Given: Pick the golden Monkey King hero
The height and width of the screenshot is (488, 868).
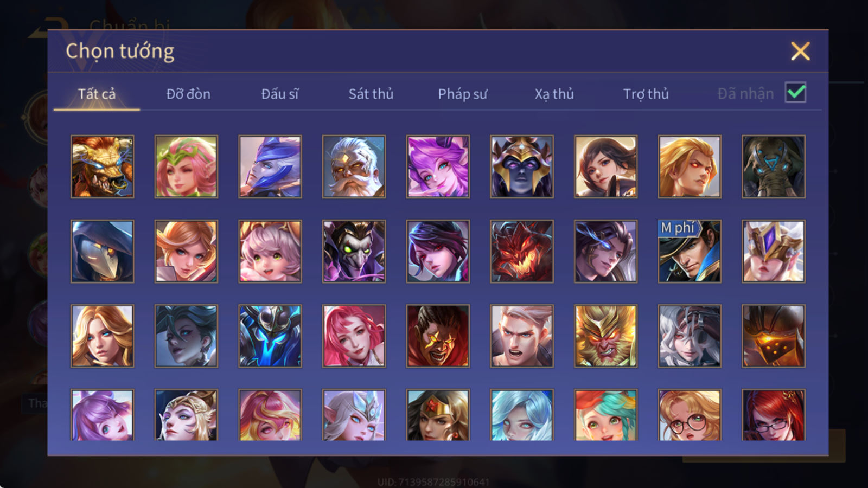Looking at the screenshot, I should click(605, 336).
